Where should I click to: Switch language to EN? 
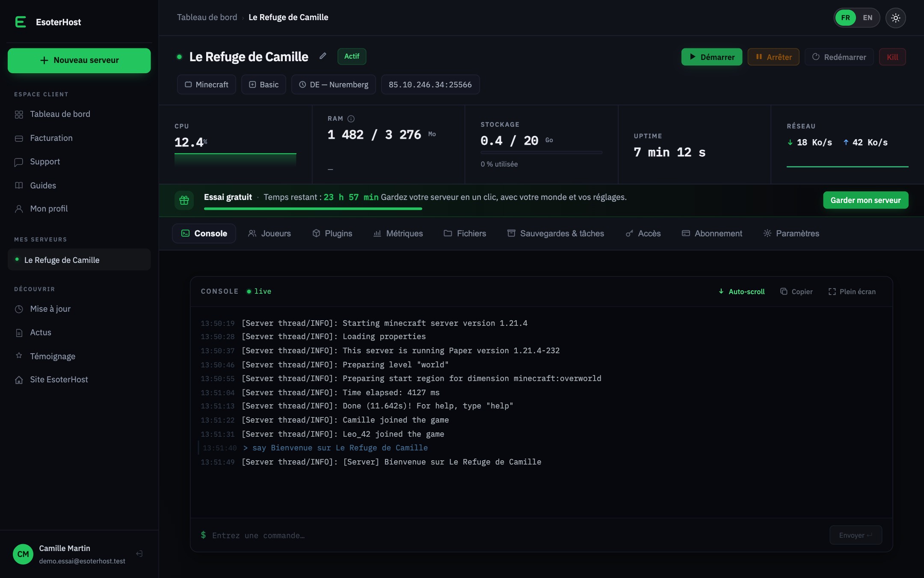tap(868, 18)
